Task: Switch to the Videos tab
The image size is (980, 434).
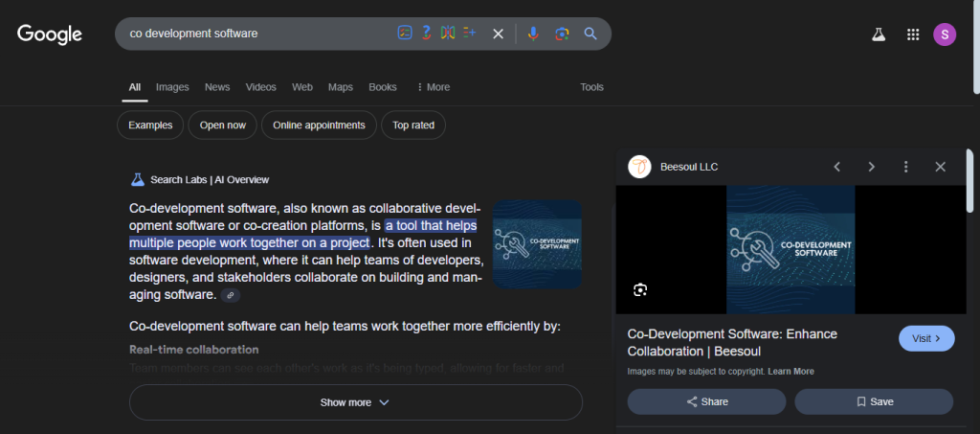Action: [260, 87]
